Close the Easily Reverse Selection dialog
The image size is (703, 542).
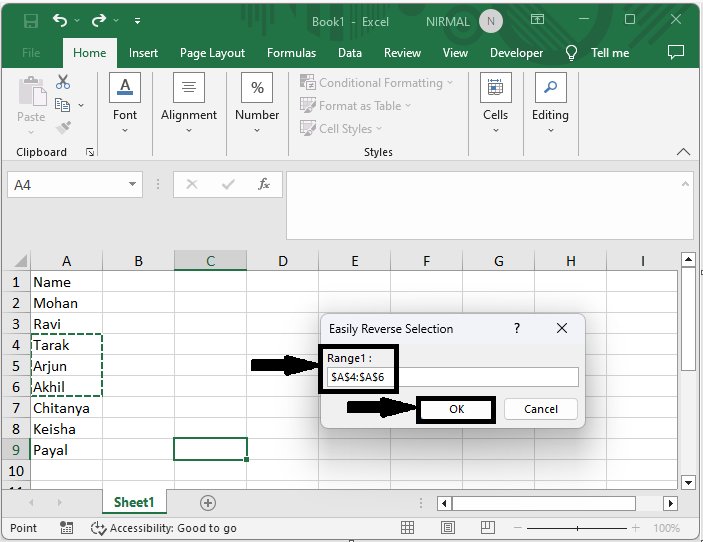click(562, 328)
